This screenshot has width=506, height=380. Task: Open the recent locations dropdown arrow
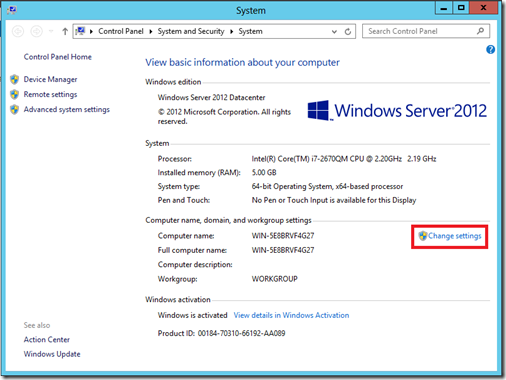(51, 31)
